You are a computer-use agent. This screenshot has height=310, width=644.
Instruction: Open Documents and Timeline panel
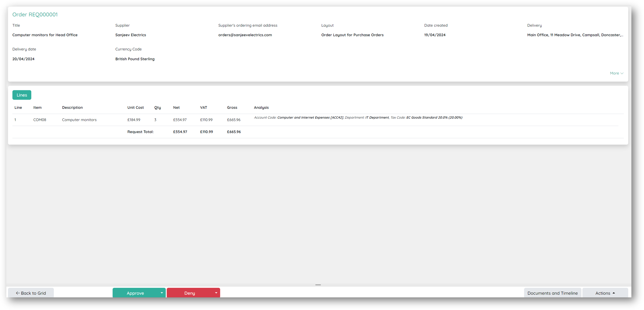click(552, 293)
